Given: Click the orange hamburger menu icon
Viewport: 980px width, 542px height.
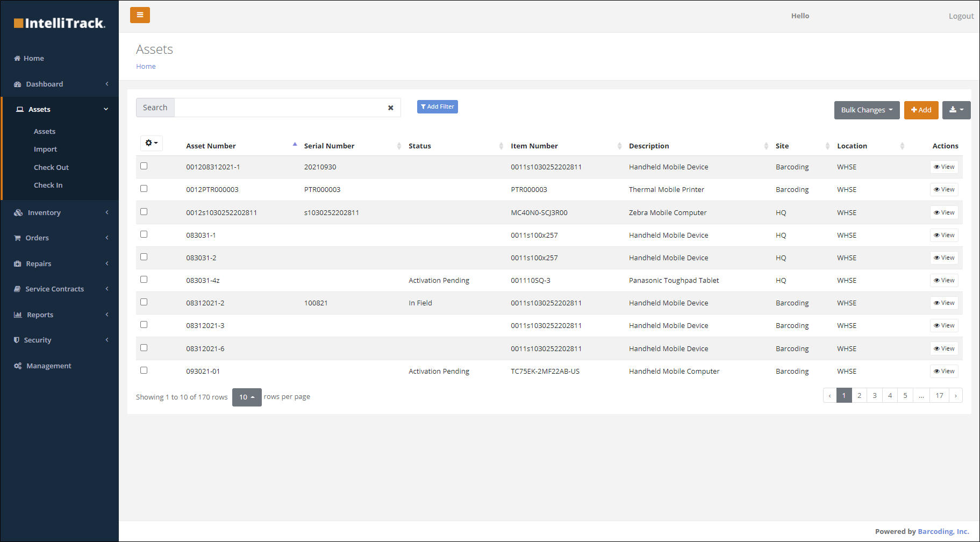Looking at the screenshot, I should [140, 15].
